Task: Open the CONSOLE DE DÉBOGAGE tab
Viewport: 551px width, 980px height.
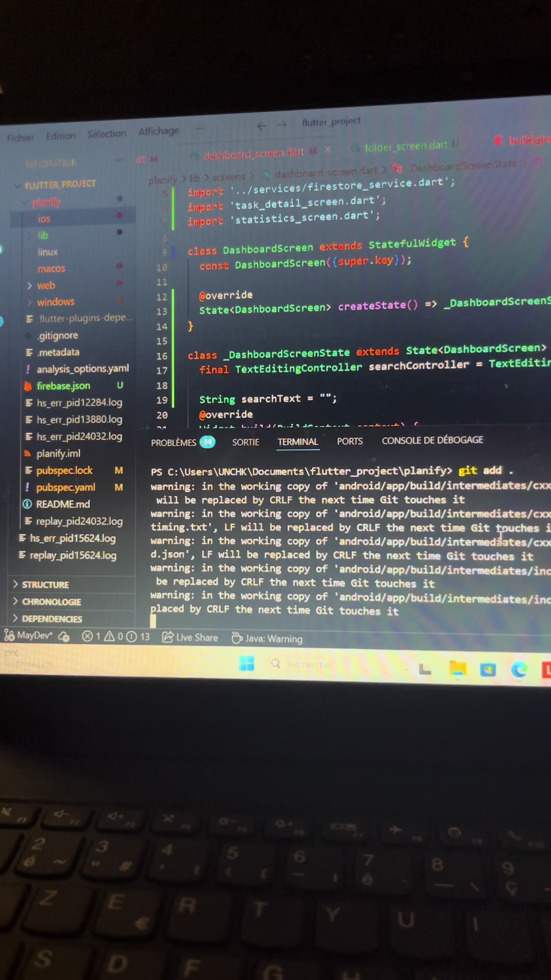Action: point(433,440)
